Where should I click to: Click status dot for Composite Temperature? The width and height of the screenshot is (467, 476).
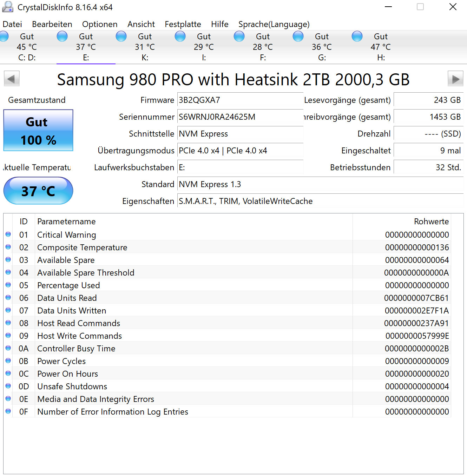point(8,247)
